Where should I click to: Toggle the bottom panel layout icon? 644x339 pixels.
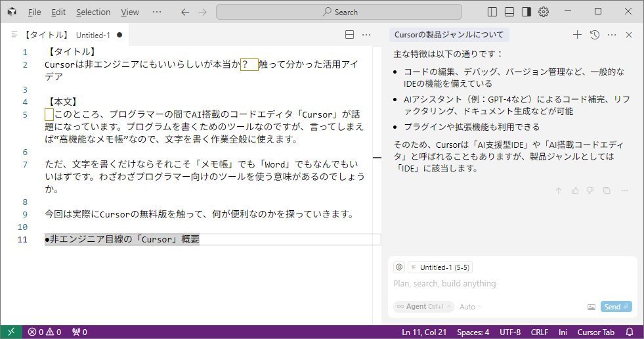pos(509,12)
